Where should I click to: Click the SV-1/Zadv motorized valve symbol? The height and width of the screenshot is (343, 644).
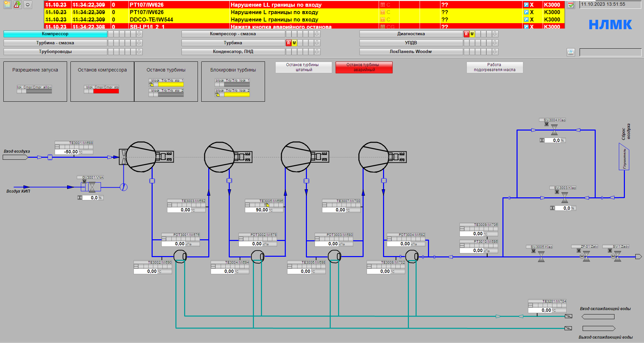616,257
